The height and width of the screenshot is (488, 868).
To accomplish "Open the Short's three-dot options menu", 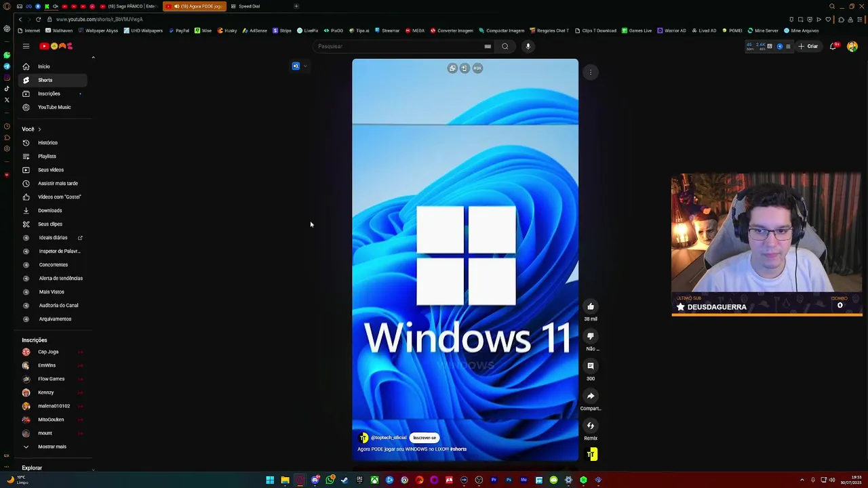I will coord(591,72).
